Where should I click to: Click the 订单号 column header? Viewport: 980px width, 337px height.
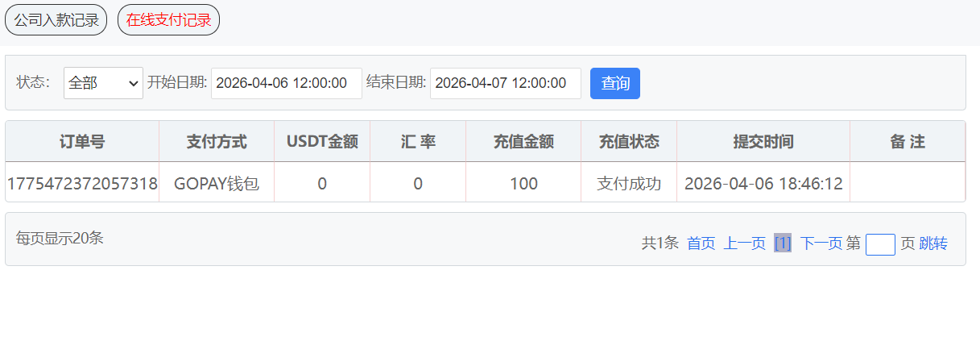click(x=82, y=142)
